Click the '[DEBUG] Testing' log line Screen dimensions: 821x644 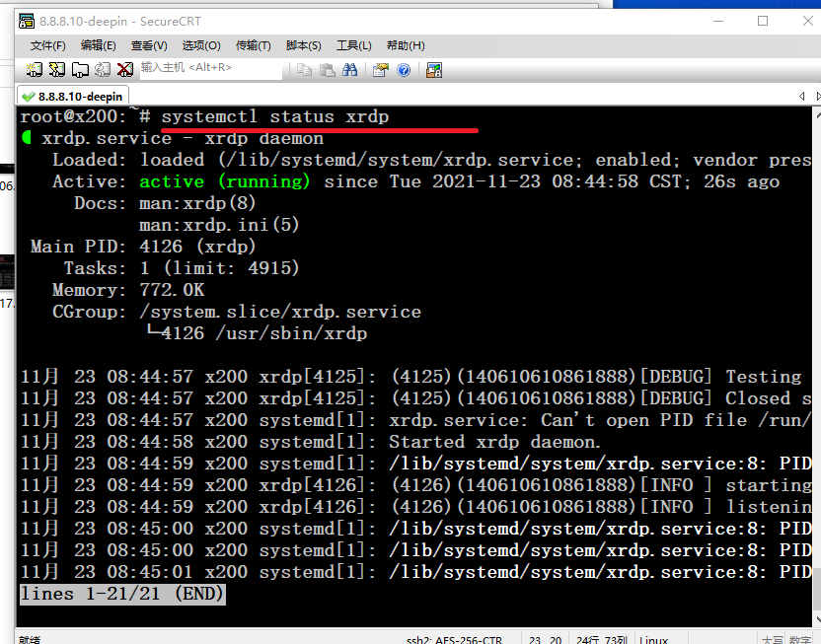coord(411,377)
